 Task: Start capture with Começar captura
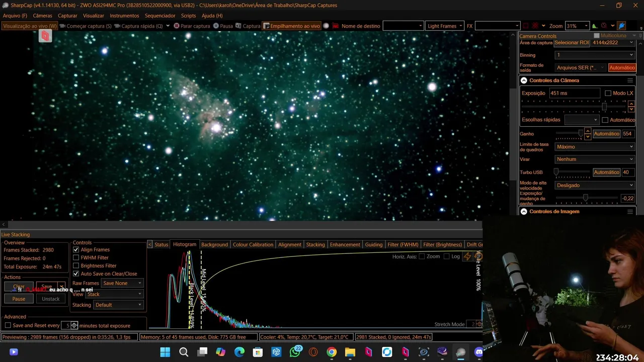[86, 26]
